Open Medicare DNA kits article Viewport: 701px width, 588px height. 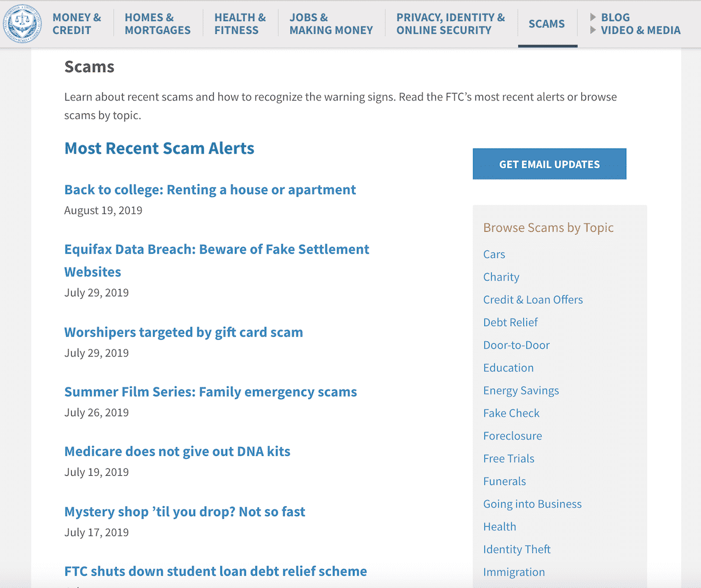pos(177,452)
